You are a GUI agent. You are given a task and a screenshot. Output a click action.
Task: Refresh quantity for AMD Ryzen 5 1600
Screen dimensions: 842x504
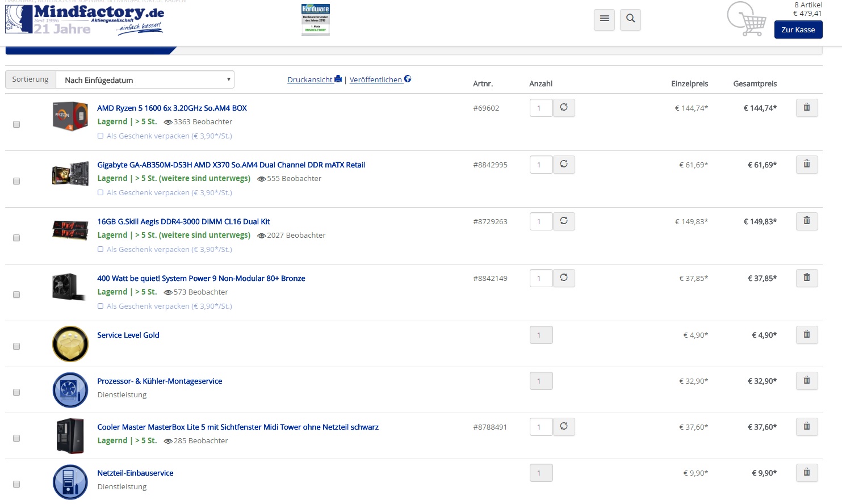564,107
